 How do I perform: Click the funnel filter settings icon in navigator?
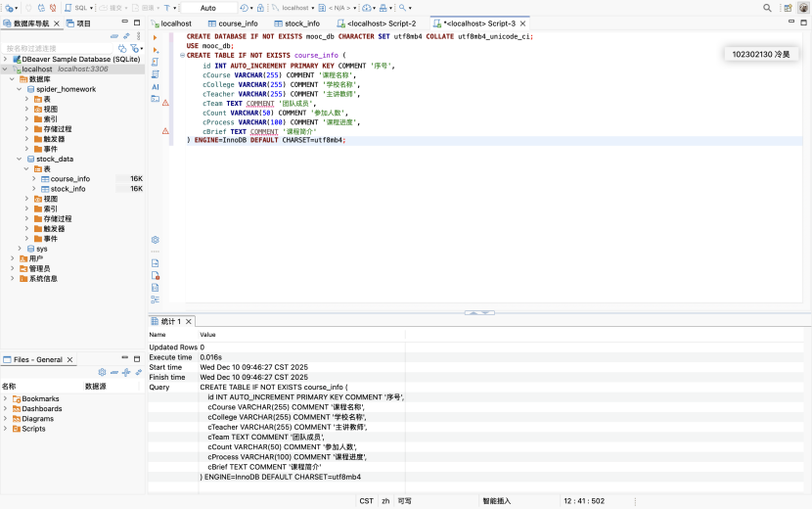(135, 48)
